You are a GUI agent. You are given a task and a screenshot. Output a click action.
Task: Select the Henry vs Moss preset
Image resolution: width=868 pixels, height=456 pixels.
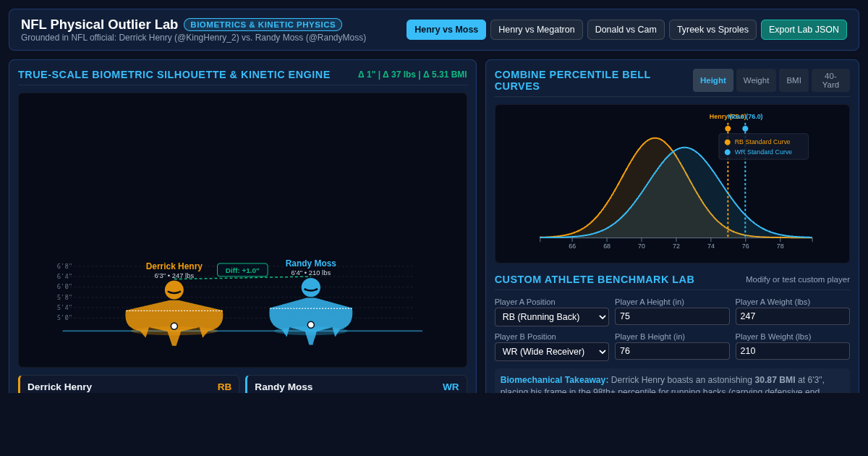(446, 30)
